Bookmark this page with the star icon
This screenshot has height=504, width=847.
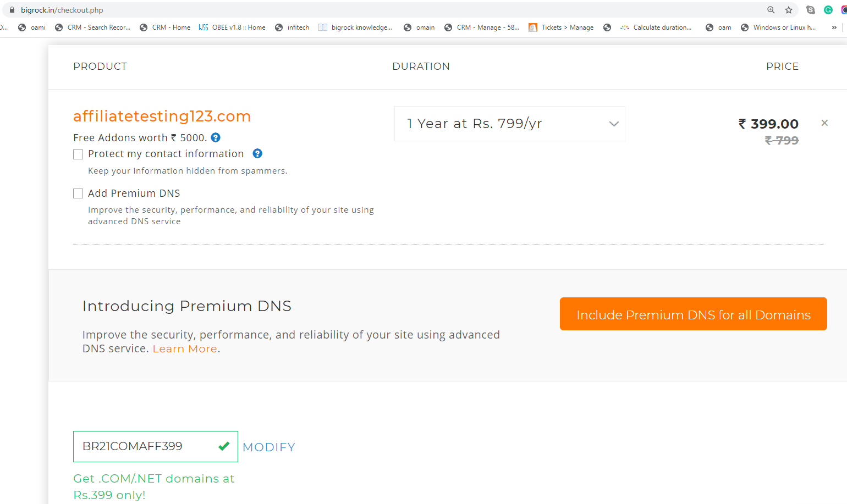pos(789,10)
